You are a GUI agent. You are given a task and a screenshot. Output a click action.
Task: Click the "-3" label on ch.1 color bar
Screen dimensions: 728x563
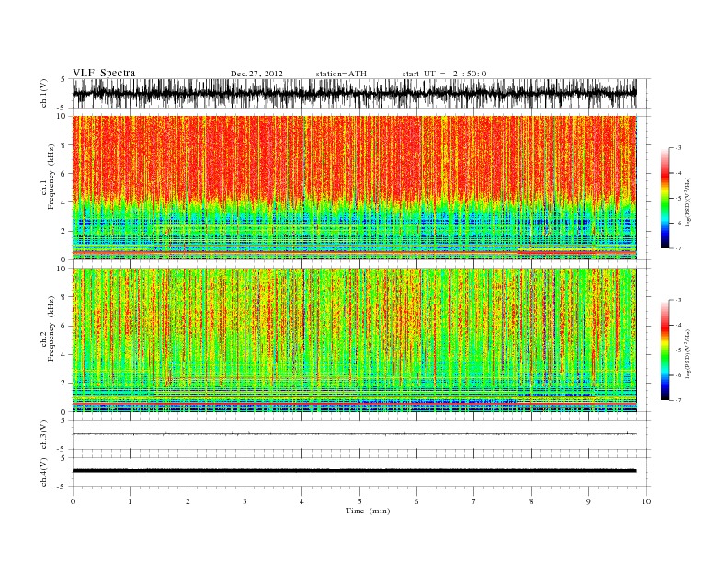click(677, 148)
